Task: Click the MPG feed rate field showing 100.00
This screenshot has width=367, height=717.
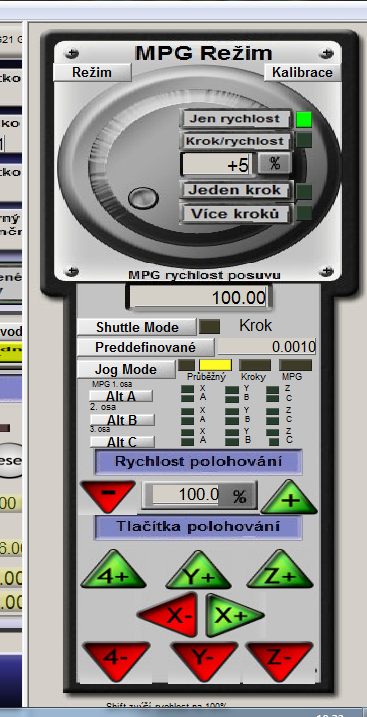Action: coord(198,298)
